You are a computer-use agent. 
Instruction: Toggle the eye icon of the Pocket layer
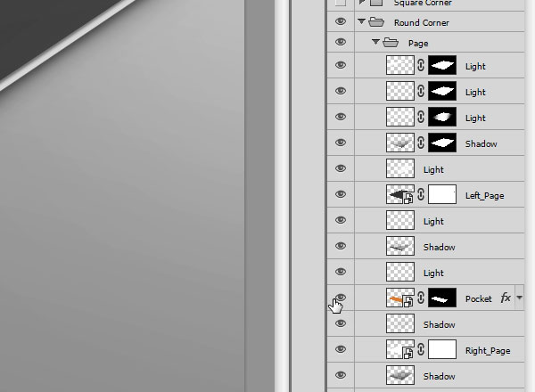[341, 298]
